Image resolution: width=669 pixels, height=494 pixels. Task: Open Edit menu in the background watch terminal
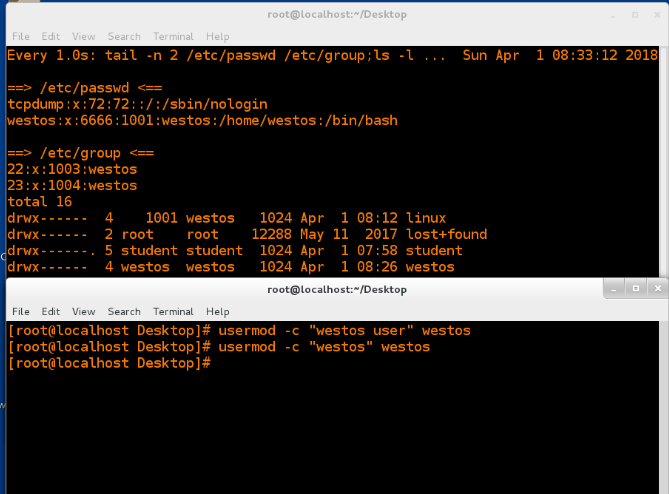point(50,37)
